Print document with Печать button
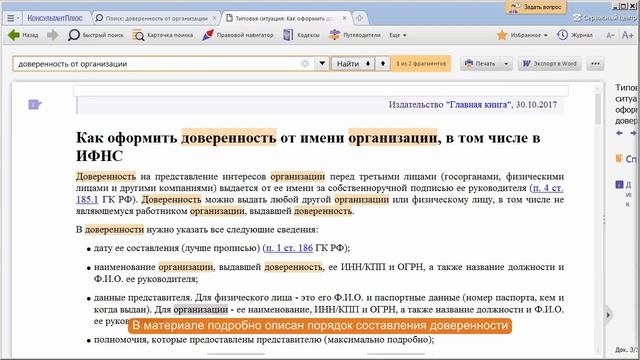Image resolution: width=640 pixels, height=360 pixels. [480, 64]
